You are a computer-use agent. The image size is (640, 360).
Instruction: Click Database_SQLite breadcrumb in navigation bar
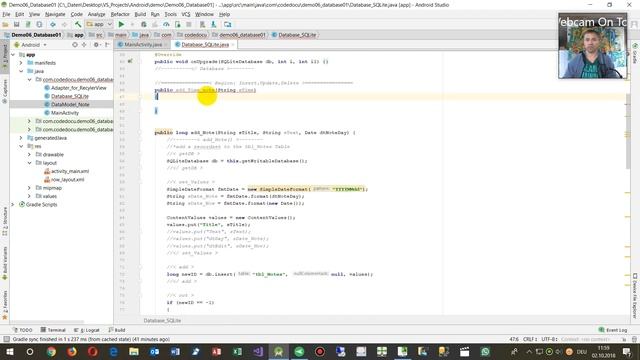(x=294, y=35)
